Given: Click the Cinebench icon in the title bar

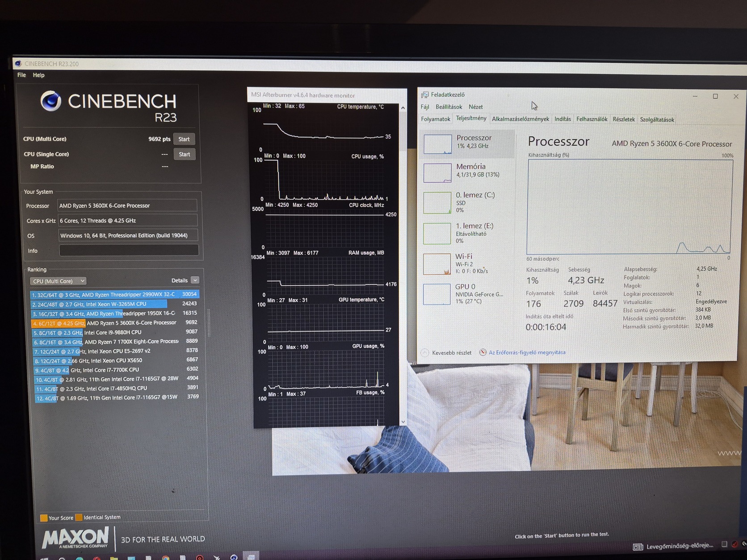Looking at the screenshot, I should pyautogui.click(x=18, y=63).
